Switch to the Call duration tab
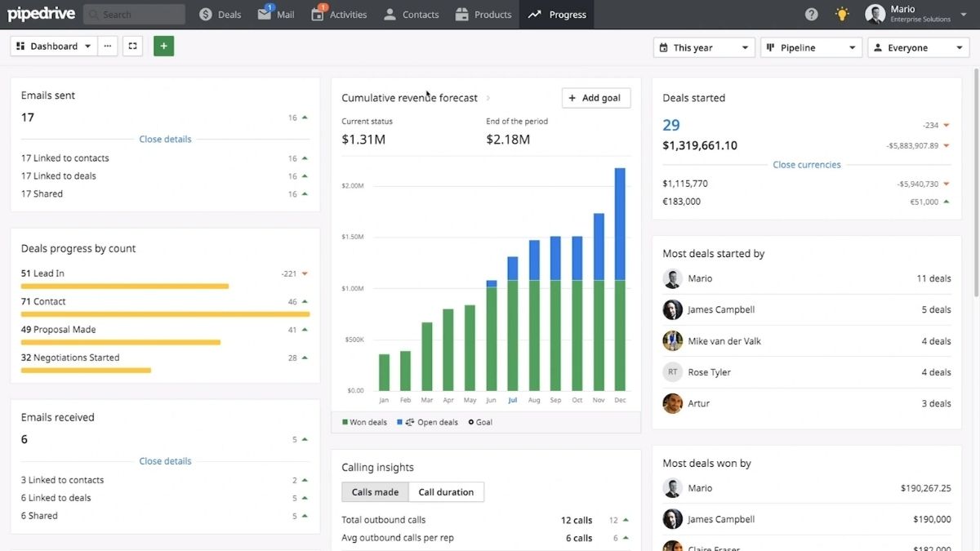This screenshot has width=980, height=551. [446, 491]
